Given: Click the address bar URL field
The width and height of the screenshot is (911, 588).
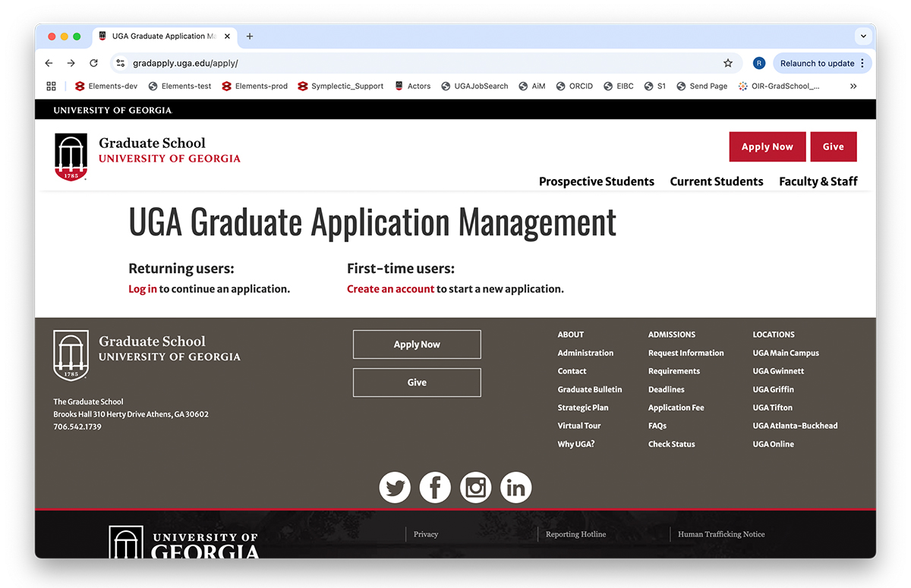Looking at the screenshot, I should [x=425, y=63].
